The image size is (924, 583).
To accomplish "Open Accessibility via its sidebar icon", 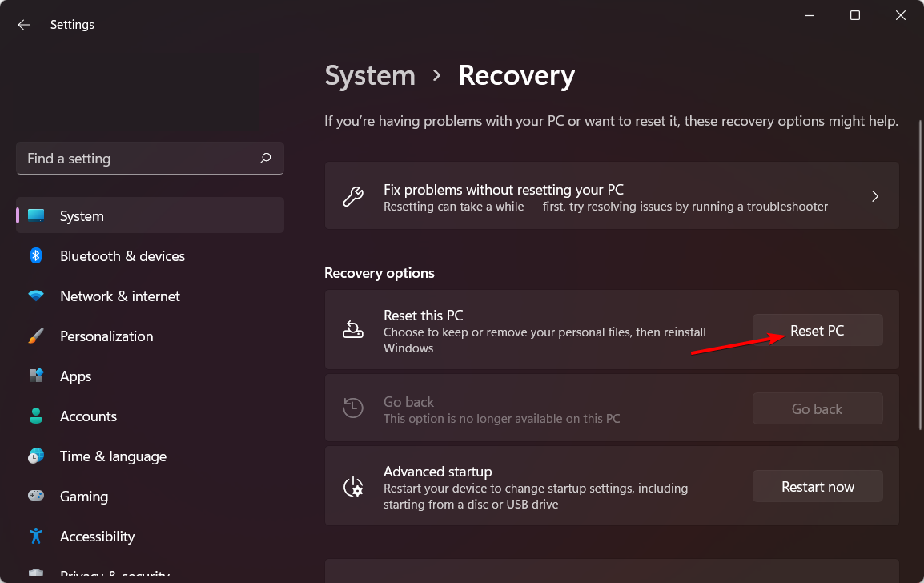I will 36,536.
